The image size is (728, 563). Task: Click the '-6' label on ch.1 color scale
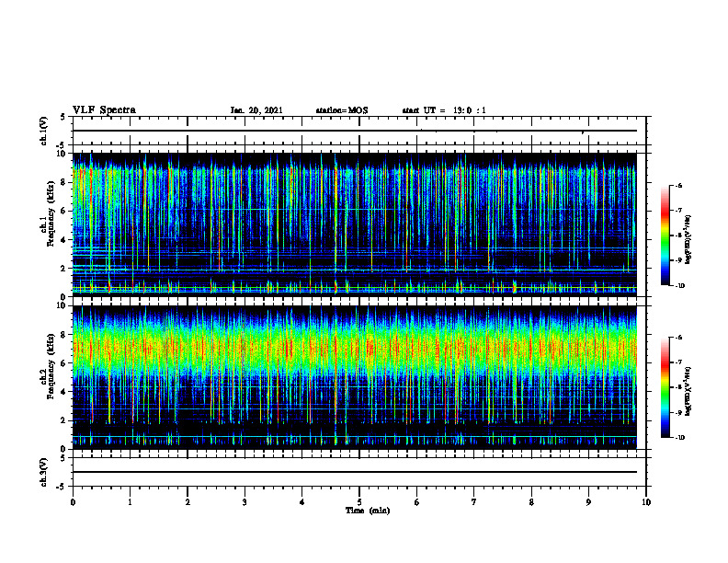pyautogui.click(x=678, y=186)
